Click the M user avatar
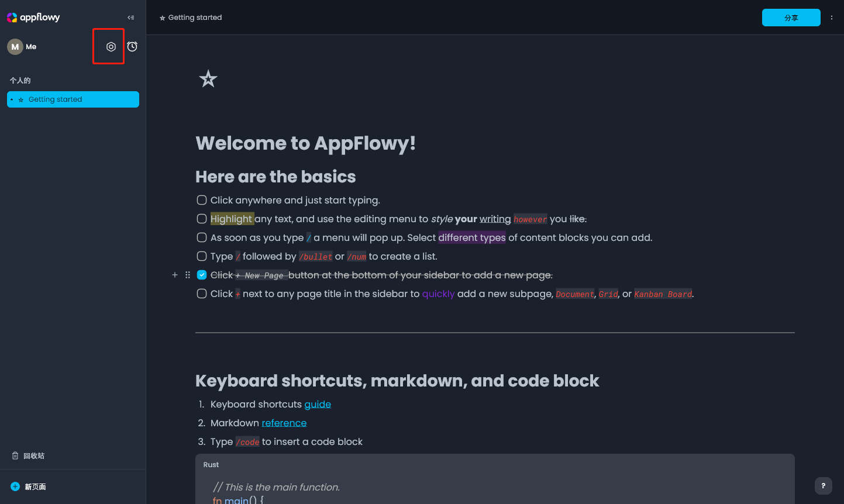Screen dimensions: 844x504 click(15, 47)
